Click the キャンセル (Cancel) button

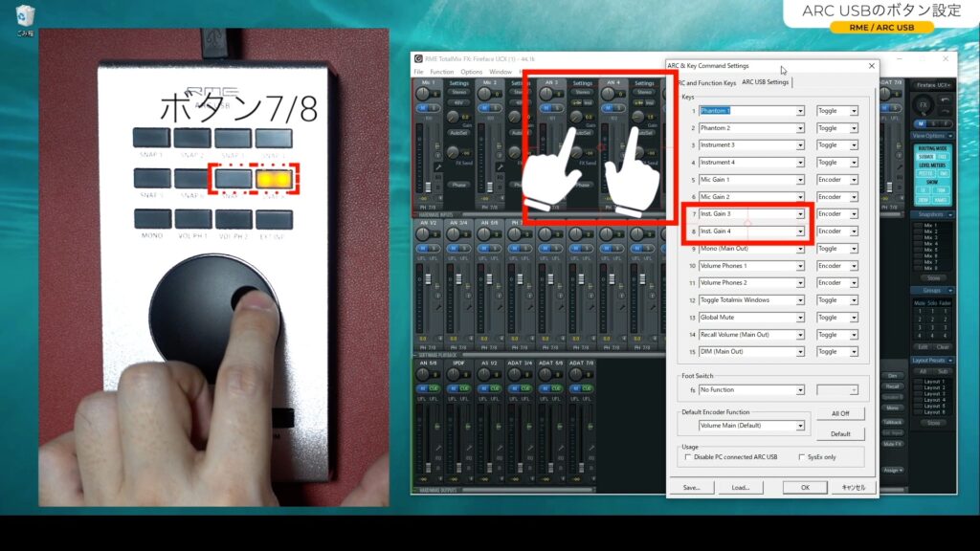[853, 487]
